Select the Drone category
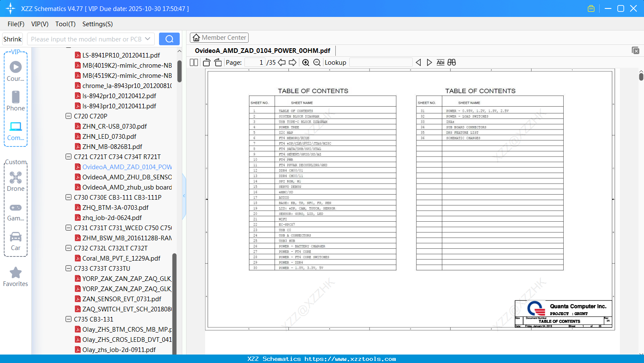 point(16,181)
